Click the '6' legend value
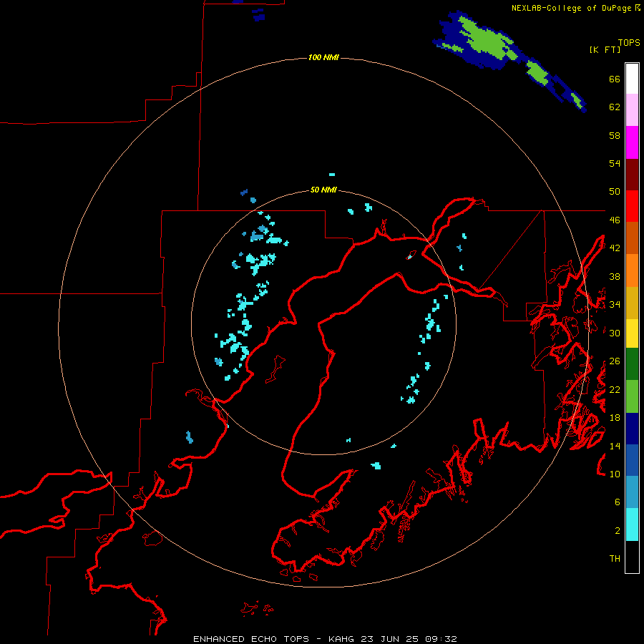The image size is (644, 644). (x=618, y=502)
